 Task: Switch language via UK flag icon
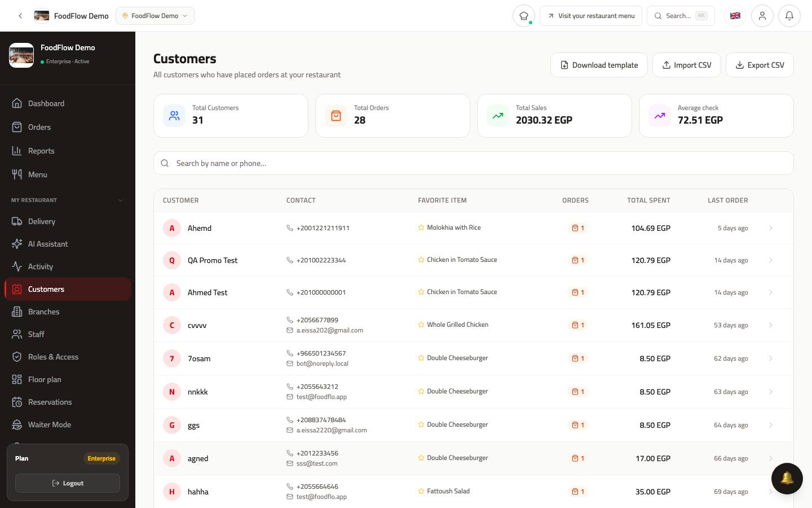(x=735, y=16)
